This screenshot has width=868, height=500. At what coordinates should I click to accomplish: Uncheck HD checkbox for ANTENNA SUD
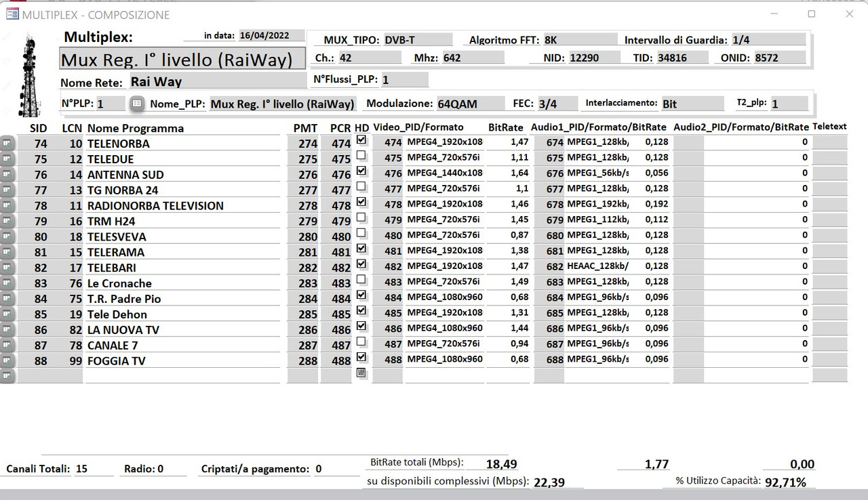click(x=361, y=171)
